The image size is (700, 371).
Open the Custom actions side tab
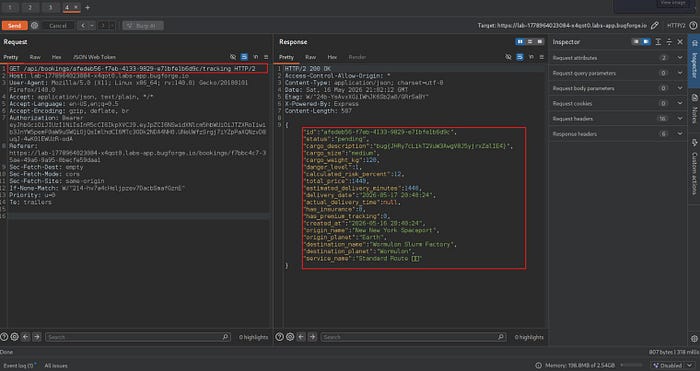tap(694, 167)
